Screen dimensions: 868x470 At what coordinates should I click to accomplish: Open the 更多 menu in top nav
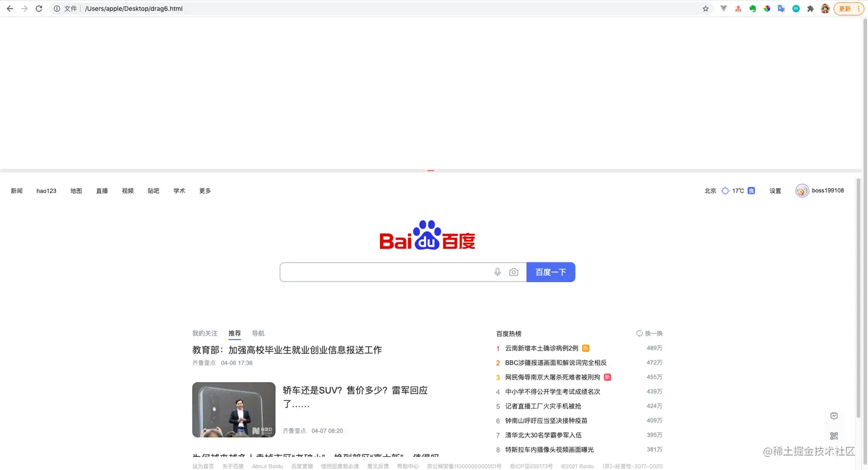tap(205, 191)
